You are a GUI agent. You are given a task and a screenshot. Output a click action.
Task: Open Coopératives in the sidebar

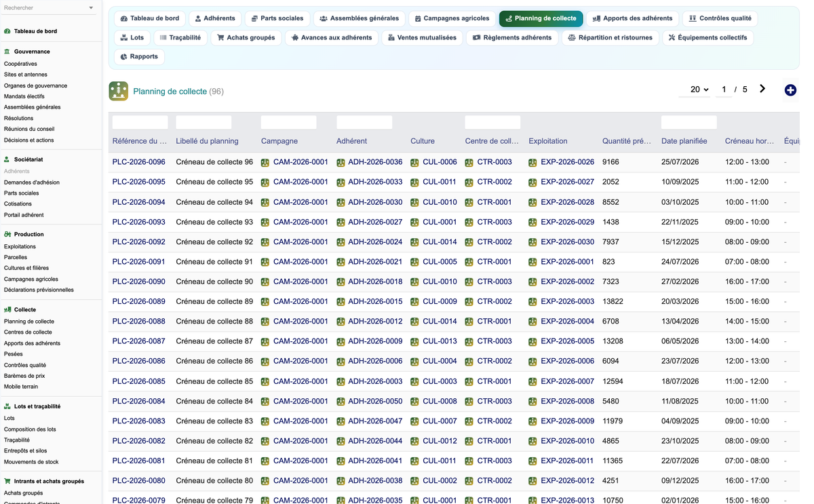[20, 64]
